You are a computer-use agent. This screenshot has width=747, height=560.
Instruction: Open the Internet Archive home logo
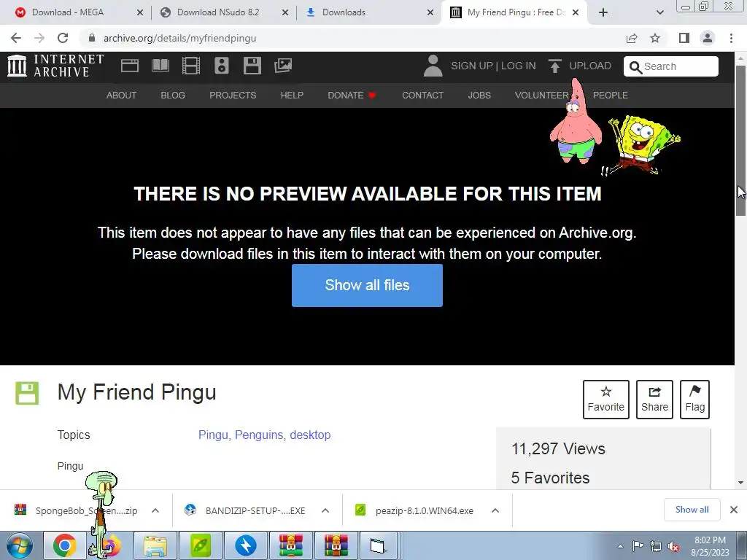[x=55, y=66]
